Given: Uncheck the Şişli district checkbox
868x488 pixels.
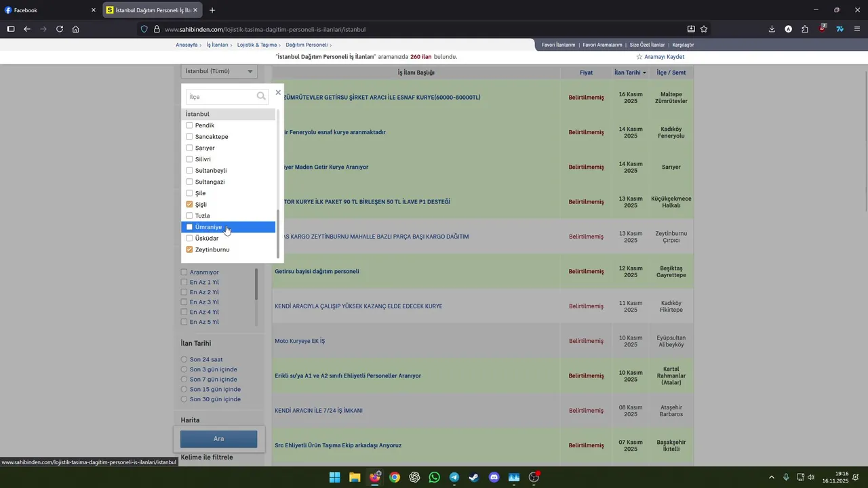Looking at the screenshot, I should coord(189,204).
